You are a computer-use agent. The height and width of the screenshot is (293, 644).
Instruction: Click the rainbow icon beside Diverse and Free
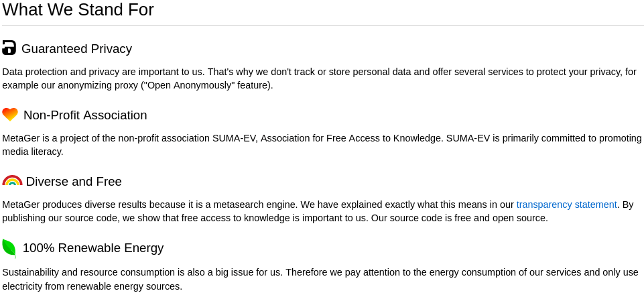(12, 180)
